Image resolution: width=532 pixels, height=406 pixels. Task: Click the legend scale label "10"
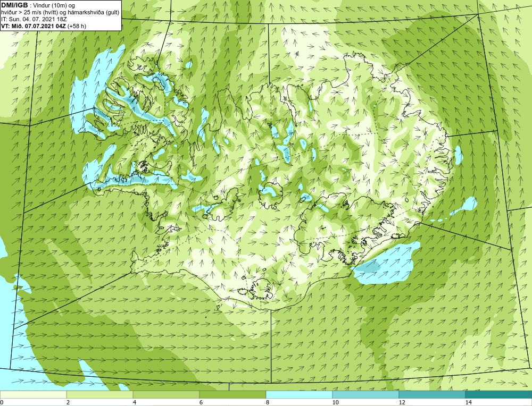tap(336, 402)
